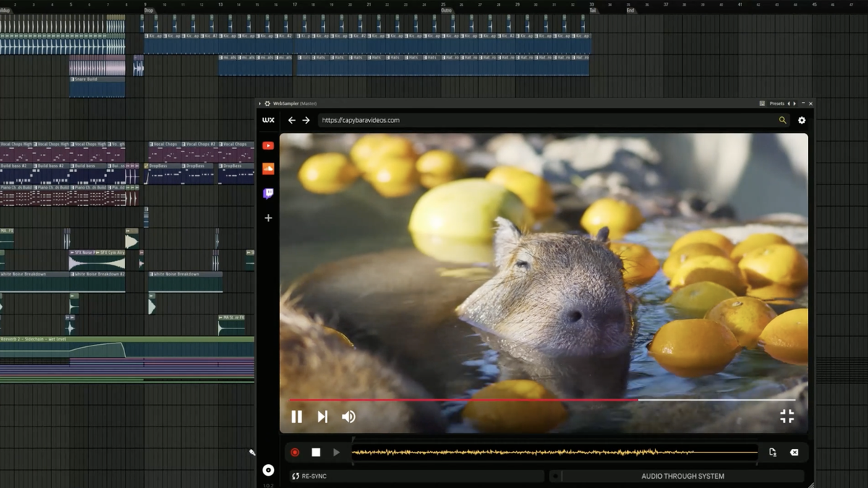Open the Twitch source icon
This screenshot has height=488, width=868.
pyautogui.click(x=268, y=192)
